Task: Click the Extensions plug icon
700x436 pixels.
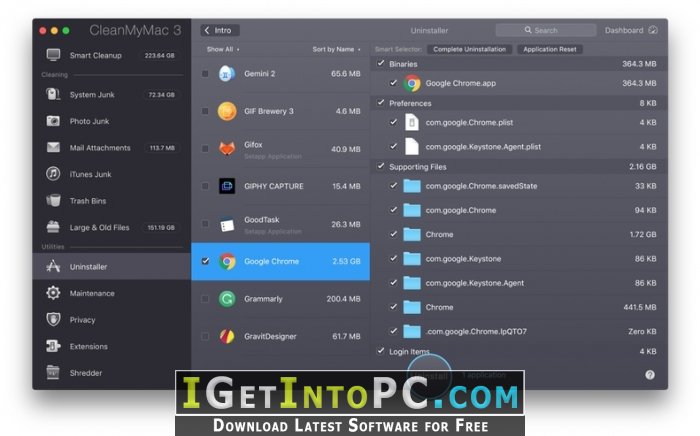Action: 53,346
